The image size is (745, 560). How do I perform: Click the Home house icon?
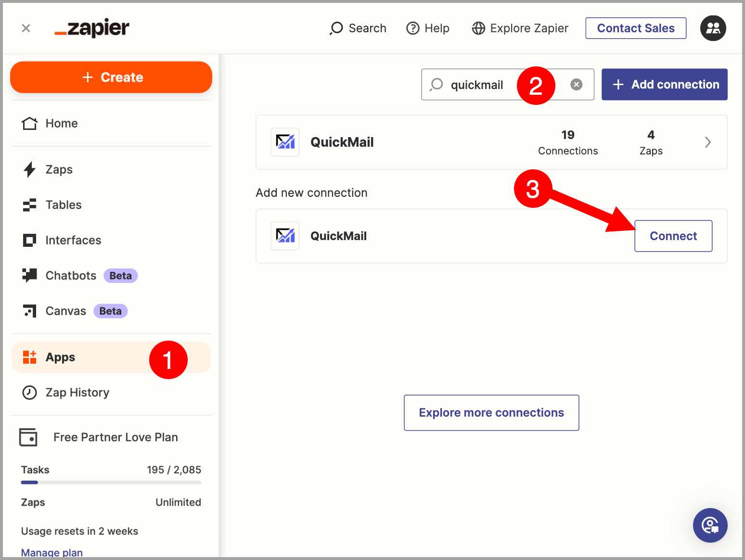pos(29,124)
